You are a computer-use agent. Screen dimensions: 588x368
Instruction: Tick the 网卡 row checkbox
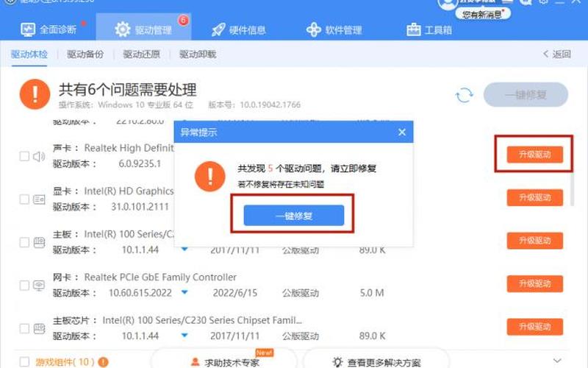[24, 286]
